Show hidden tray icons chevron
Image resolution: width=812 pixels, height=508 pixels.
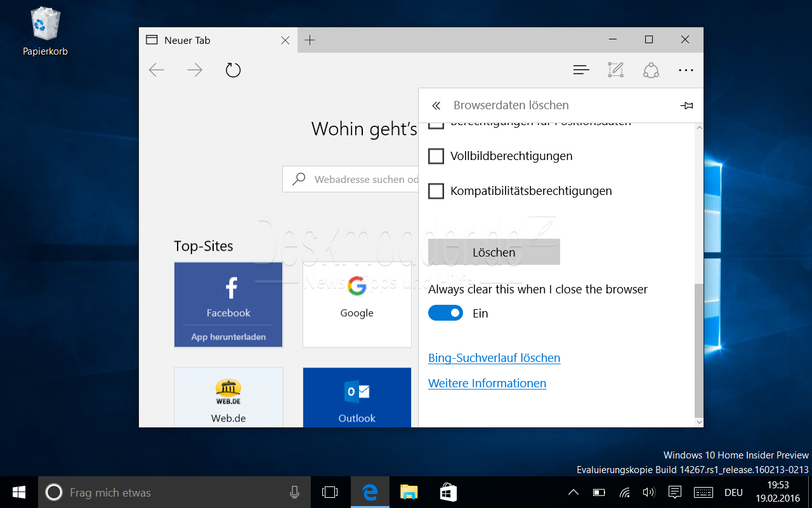(573, 492)
